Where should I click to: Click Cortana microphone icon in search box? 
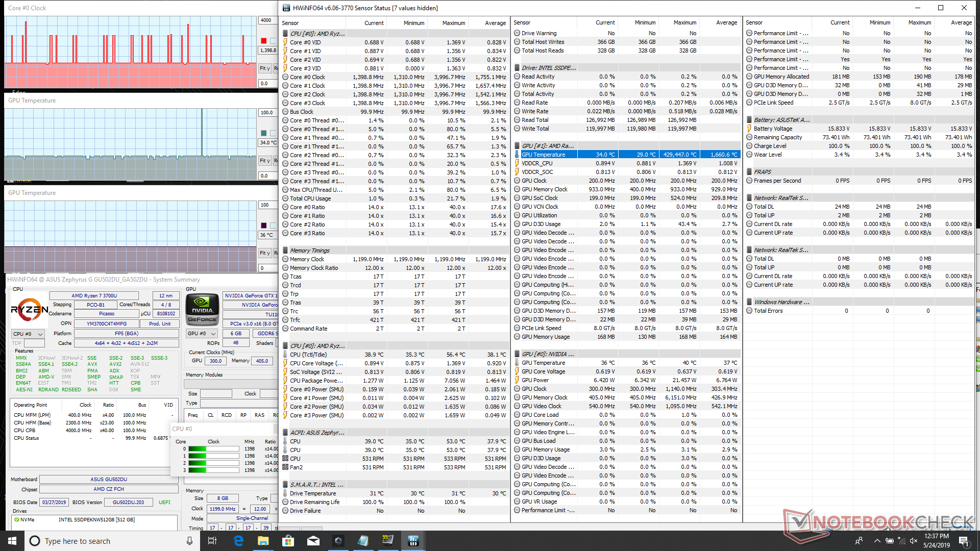189,541
